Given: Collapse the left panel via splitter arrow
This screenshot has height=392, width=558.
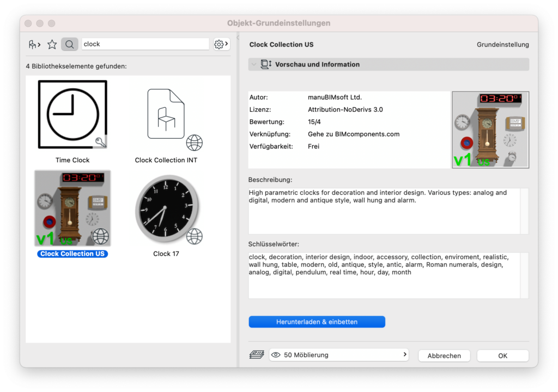Looking at the screenshot, I should [238, 38].
